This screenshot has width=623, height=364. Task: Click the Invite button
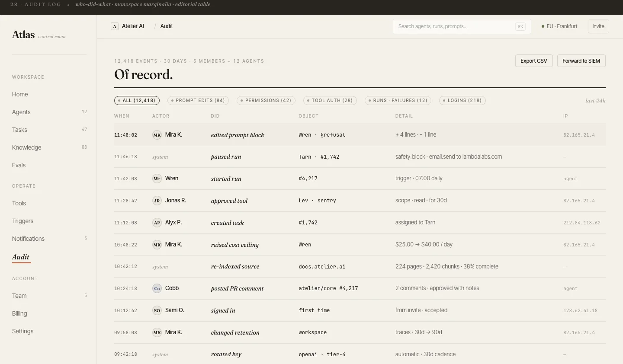coord(598,26)
